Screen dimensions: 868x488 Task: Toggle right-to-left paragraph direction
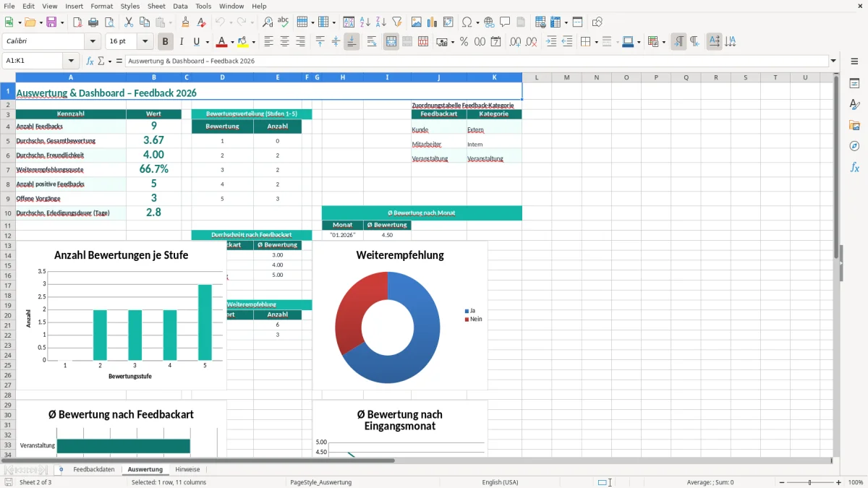(x=694, y=42)
